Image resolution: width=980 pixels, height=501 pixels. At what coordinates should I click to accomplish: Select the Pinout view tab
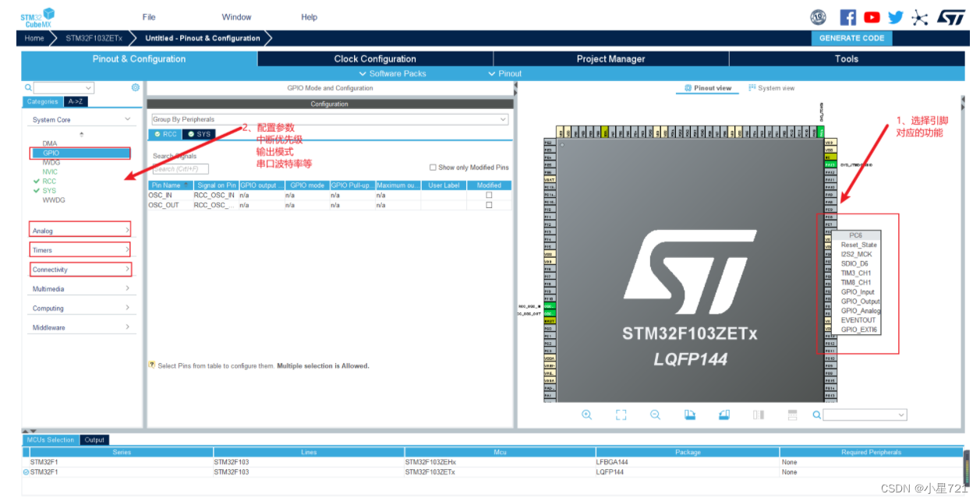[x=708, y=88]
